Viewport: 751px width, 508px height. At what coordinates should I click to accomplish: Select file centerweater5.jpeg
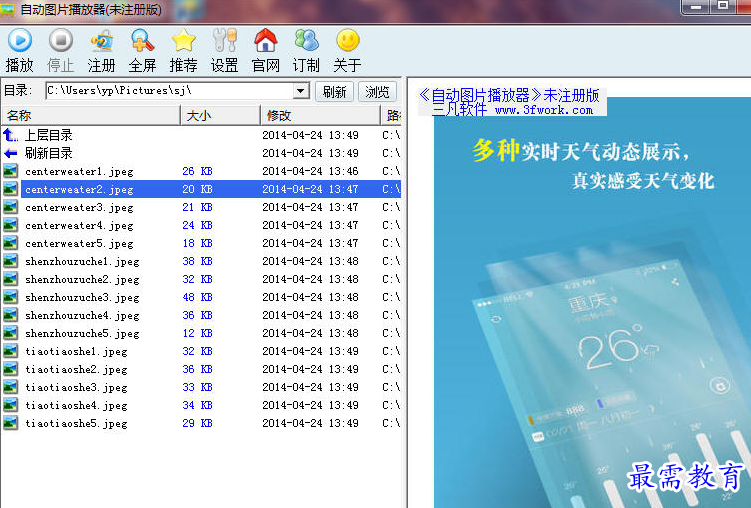pos(79,243)
